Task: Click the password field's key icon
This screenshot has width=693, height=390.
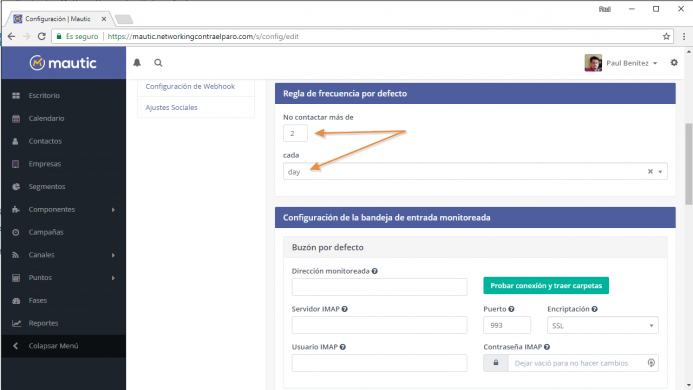Action: tap(651, 363)
